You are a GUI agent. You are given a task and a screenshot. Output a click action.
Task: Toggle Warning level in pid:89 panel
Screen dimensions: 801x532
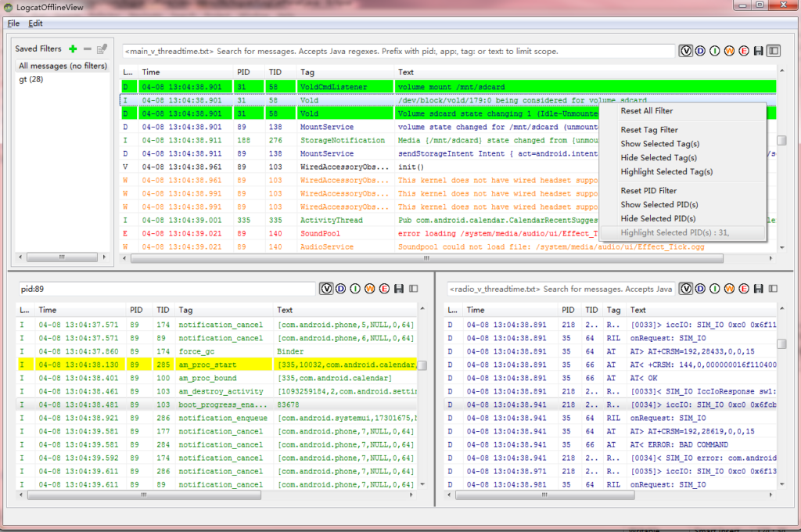370,289
